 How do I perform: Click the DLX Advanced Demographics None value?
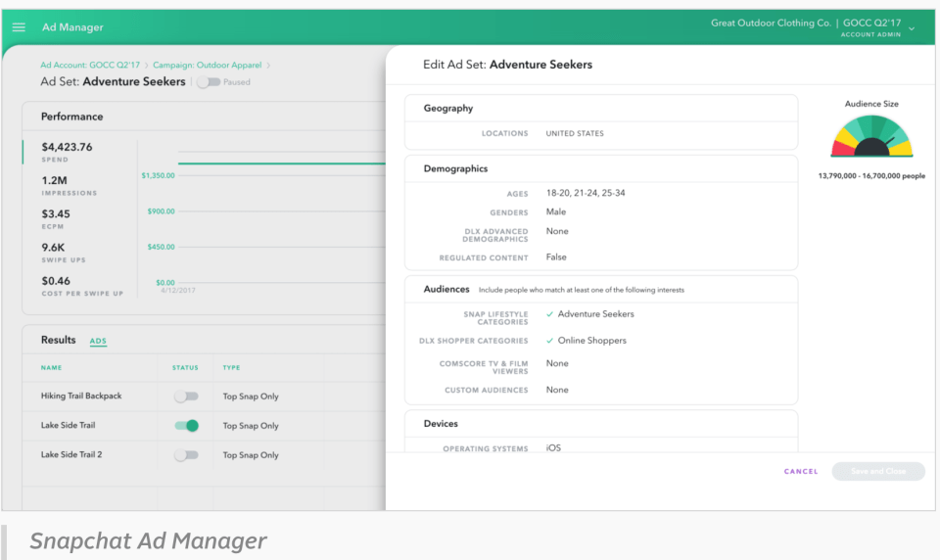point(557,231)
